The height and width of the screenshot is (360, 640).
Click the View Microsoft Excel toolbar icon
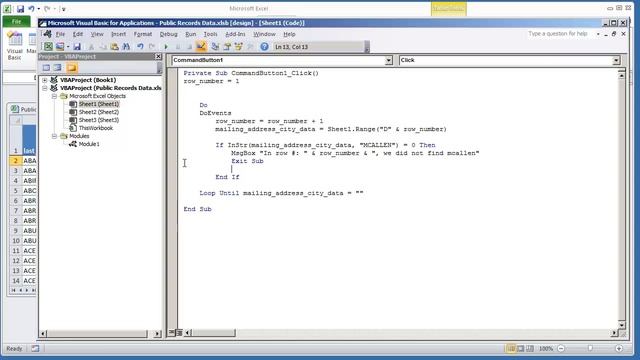[x=48, y=47]
